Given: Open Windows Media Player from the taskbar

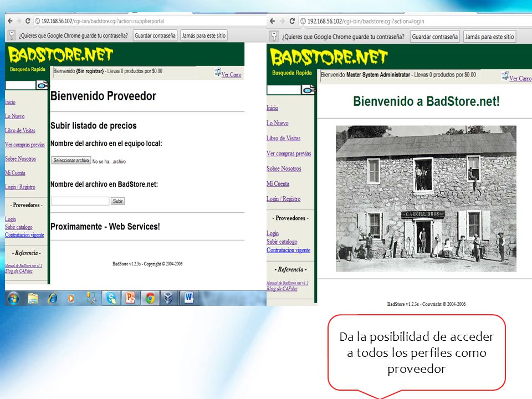Looking at the screenshot, I should coord(71,298).
